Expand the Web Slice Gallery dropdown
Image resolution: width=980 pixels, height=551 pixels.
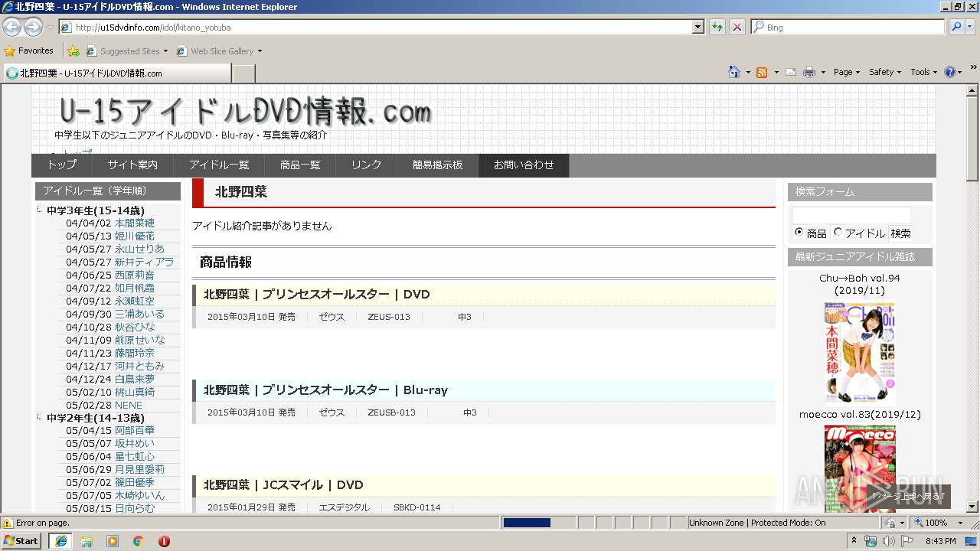(260, 51)
